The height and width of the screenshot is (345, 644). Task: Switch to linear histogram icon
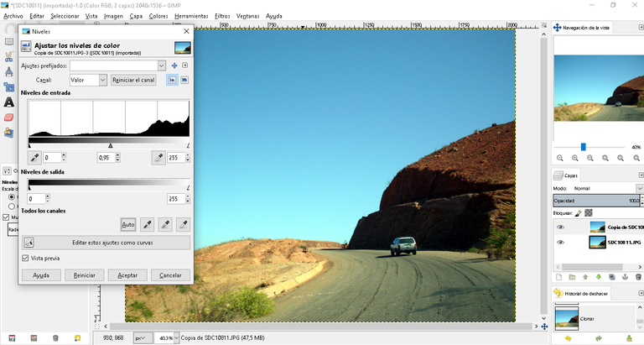[172, 80]
